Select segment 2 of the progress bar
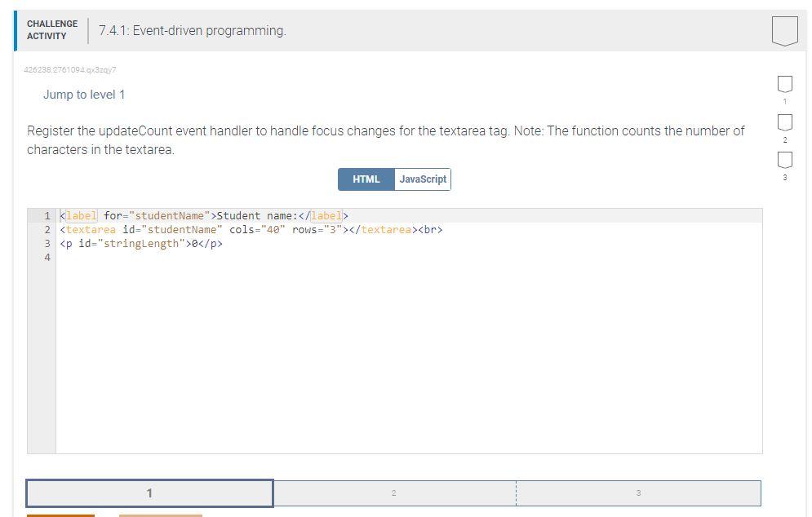This screenshot has width=812, height=517. [x=394, y=493]
